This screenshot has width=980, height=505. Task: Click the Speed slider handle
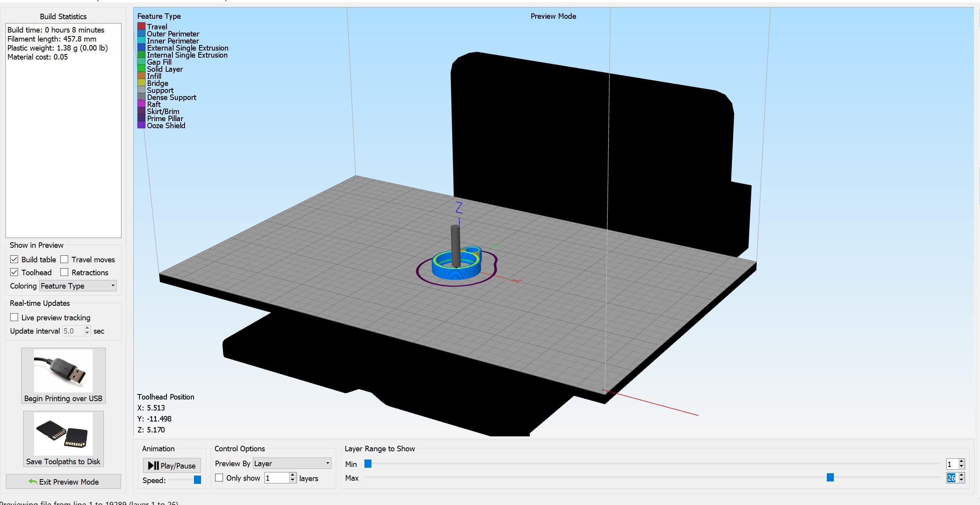pos(197,480)
